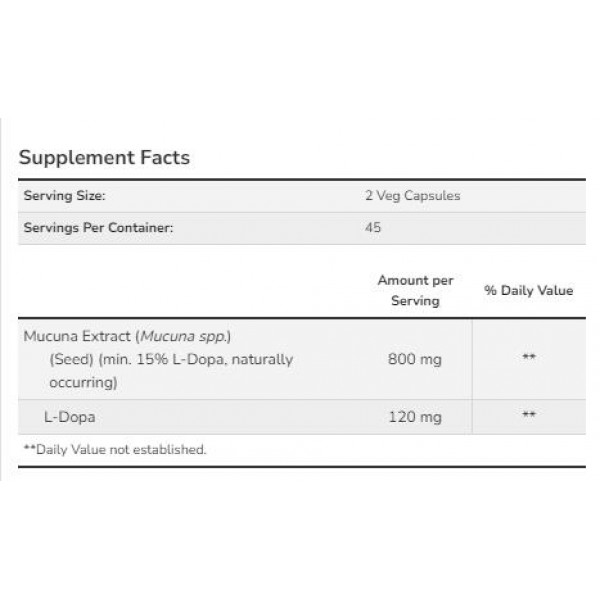
Task: Click the italic Mucuna spp. text
Action: (168, 339)
